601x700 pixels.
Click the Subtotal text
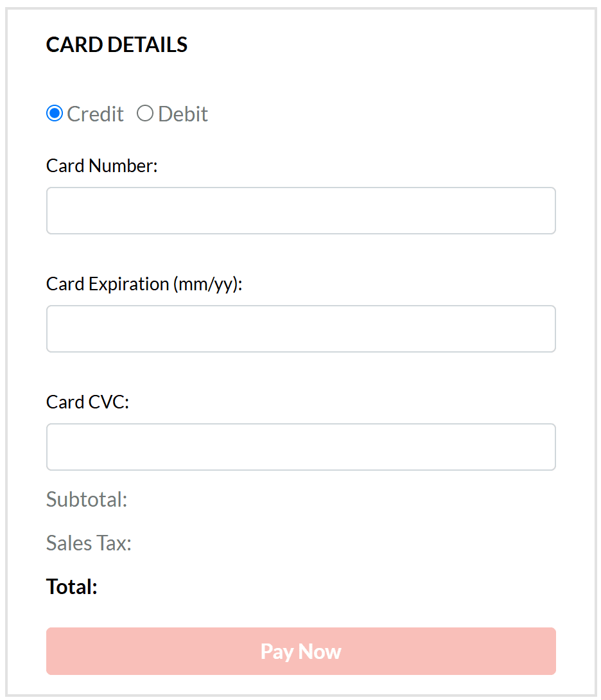pyautogui.click(x=87, y=499)
